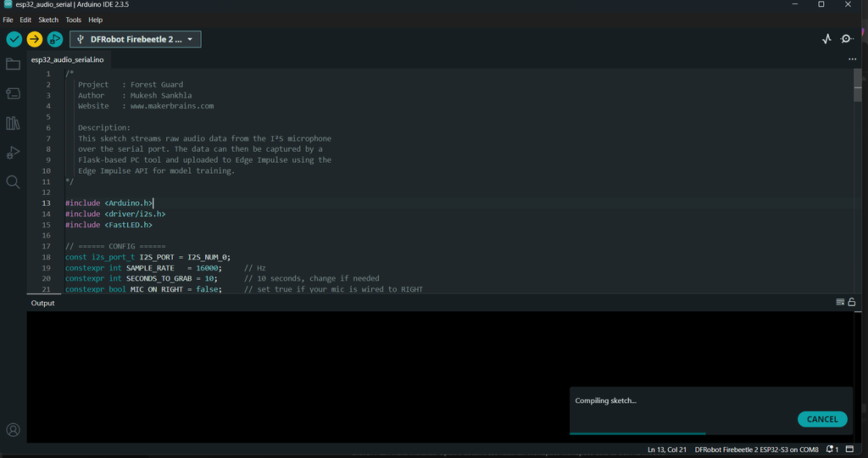Click the SAMPLE_RATE = 16000 line
The width and height of the screenshot is (868, 458).
(x=143, y=268)
